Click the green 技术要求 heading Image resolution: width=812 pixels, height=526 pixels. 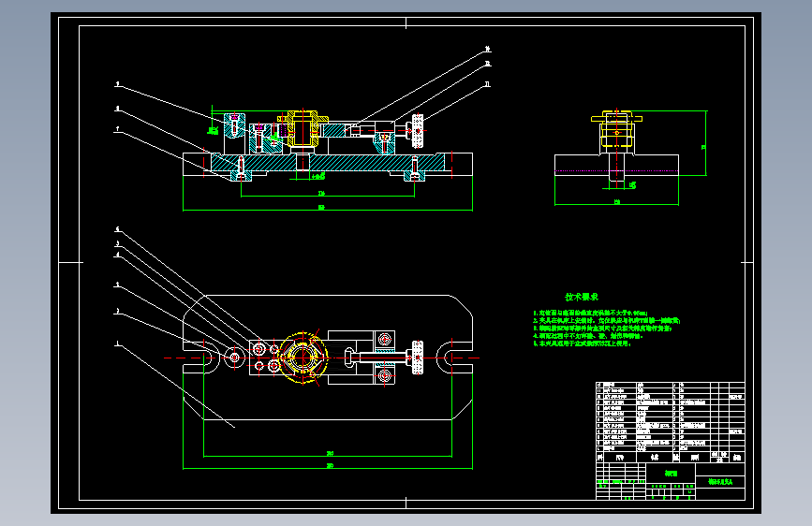(581, 297)
